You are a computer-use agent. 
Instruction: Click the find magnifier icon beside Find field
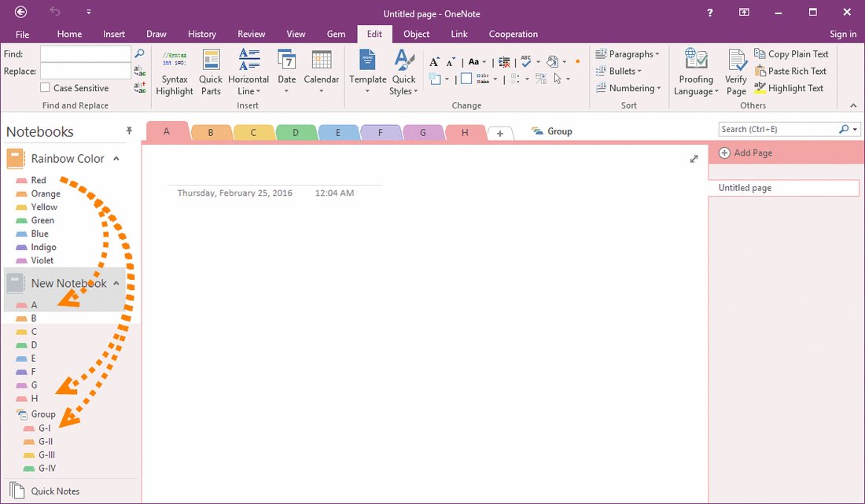139,53
